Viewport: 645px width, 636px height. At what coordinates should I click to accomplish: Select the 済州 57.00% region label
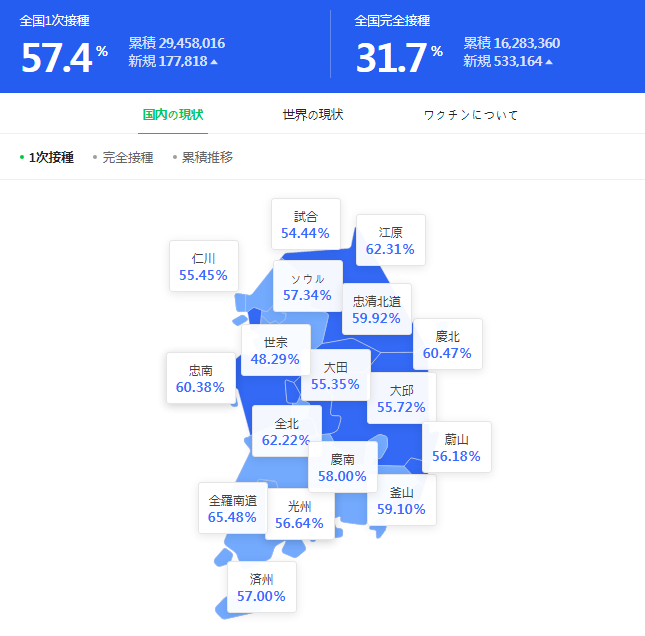coord(261,587)
